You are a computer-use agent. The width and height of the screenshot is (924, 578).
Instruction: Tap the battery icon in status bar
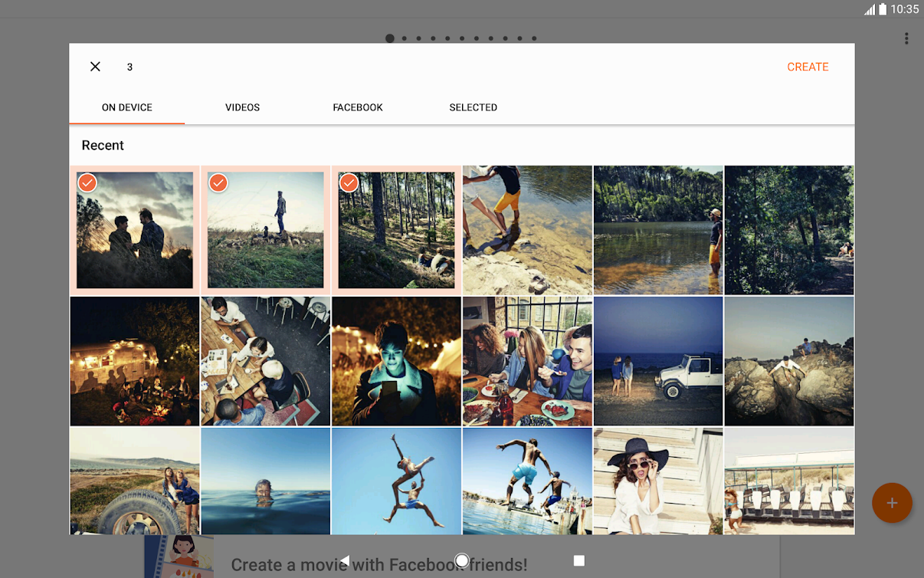883,9
